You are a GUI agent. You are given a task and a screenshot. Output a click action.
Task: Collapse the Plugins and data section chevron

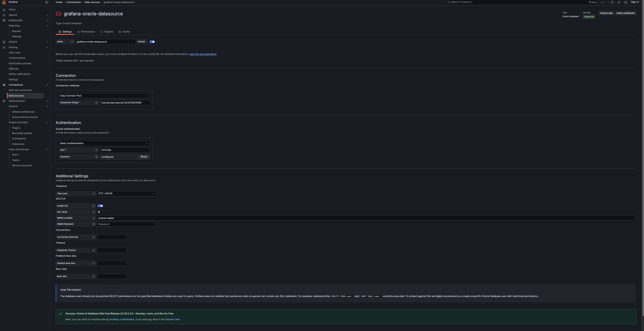pos(47,122)
